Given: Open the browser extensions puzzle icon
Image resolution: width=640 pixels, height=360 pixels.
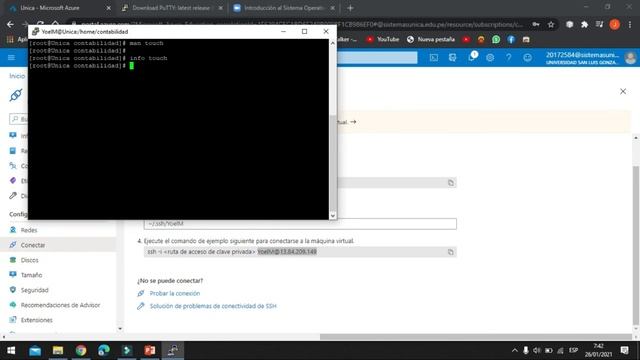Looking at the screenshot, I should pos(584,24).
